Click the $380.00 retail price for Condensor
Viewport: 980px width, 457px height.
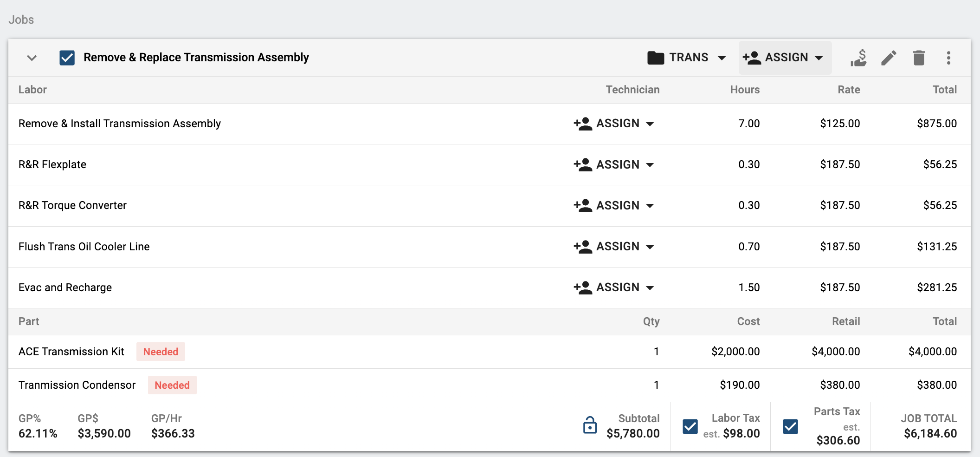click(840, 385)
